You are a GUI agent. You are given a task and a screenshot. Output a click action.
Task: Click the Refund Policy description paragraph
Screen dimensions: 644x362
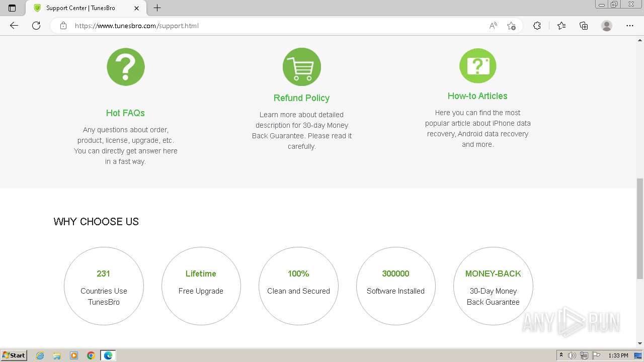(302, 131)
